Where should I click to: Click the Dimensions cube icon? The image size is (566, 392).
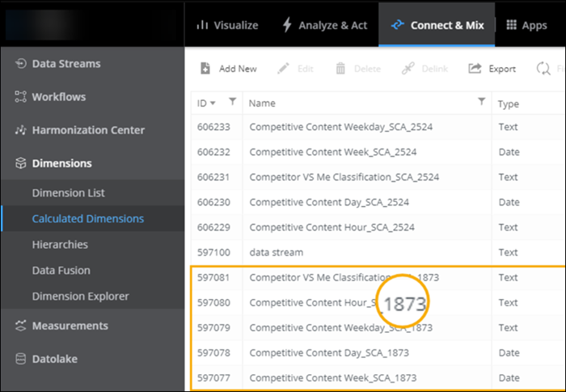pos(20,163)
